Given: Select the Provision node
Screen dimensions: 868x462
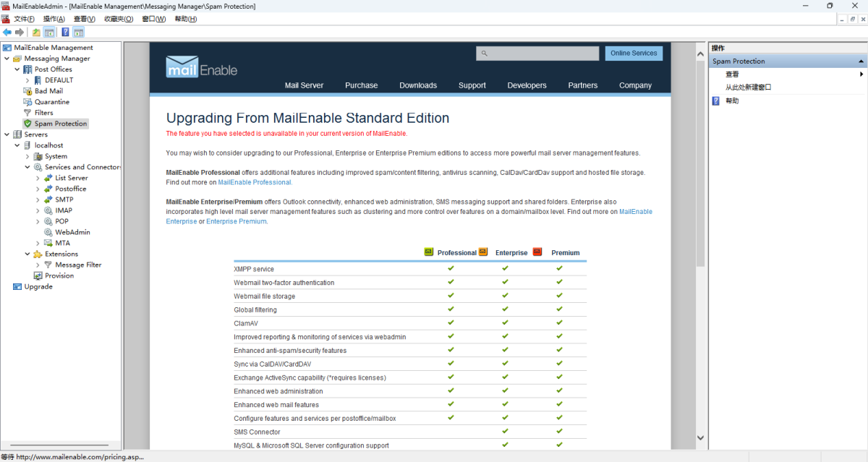Looking at the screenshot, I should click(59, 275).
